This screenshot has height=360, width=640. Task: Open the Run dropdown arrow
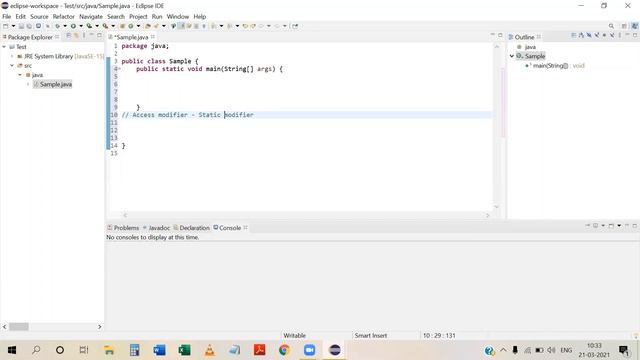pos(81,26)
